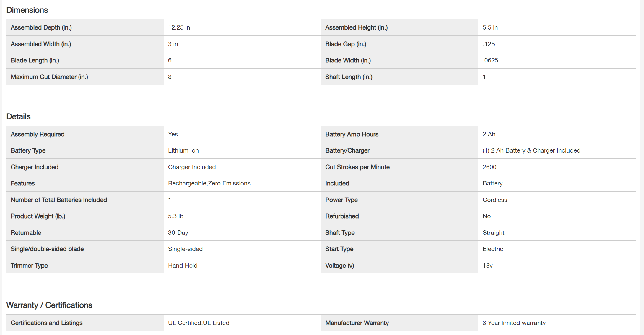Select the 3 Year limited warranty text
This screenshot has width=644, height=335.
[x=514, y=323]
